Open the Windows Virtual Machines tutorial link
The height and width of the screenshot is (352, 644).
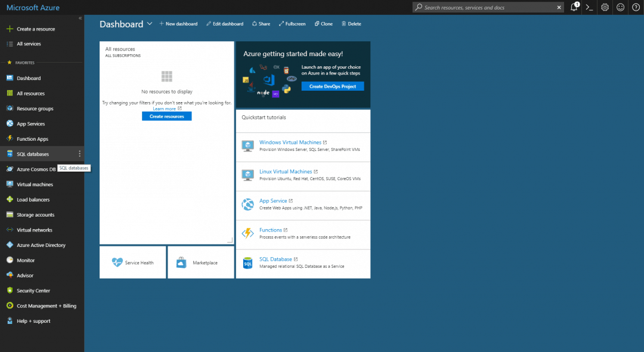289,142
